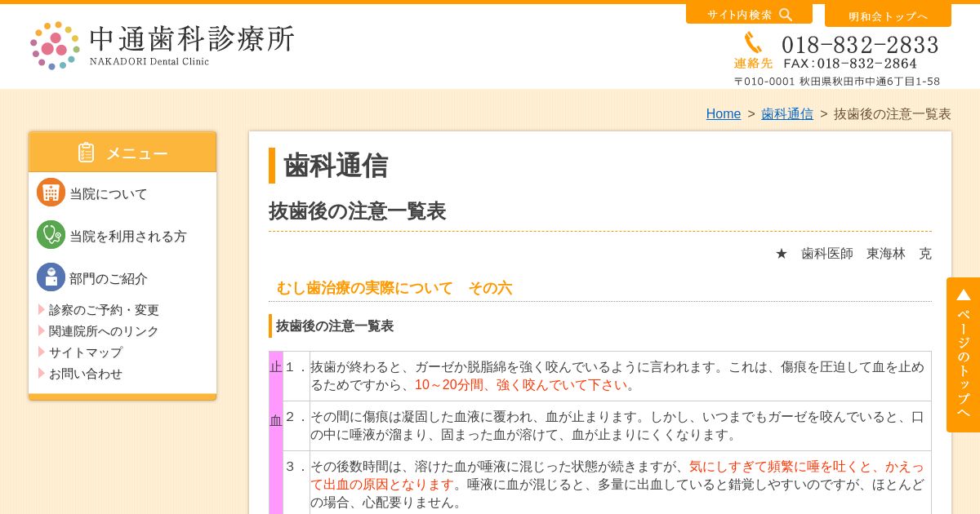Click the pink arrow beside 診察のご予約・変更
Image resolution: width=980 pixels, height=514 pixels.
[42, 309]
